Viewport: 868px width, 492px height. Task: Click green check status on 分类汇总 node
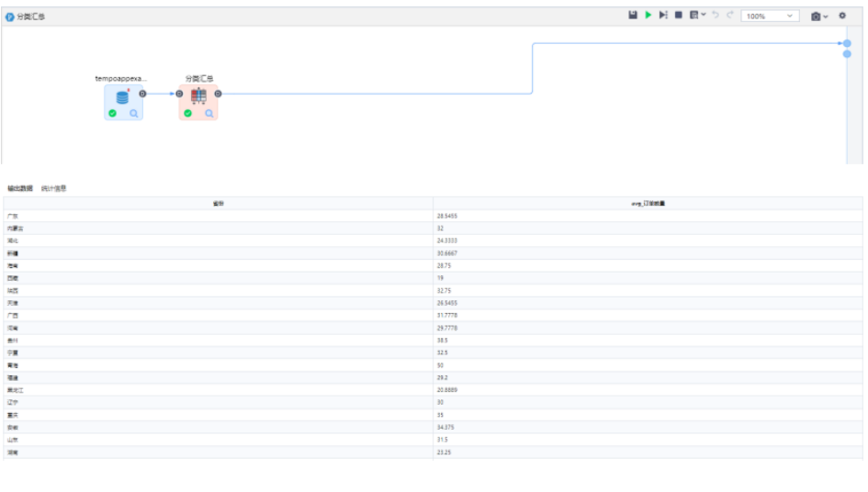(x=188, y=114)
